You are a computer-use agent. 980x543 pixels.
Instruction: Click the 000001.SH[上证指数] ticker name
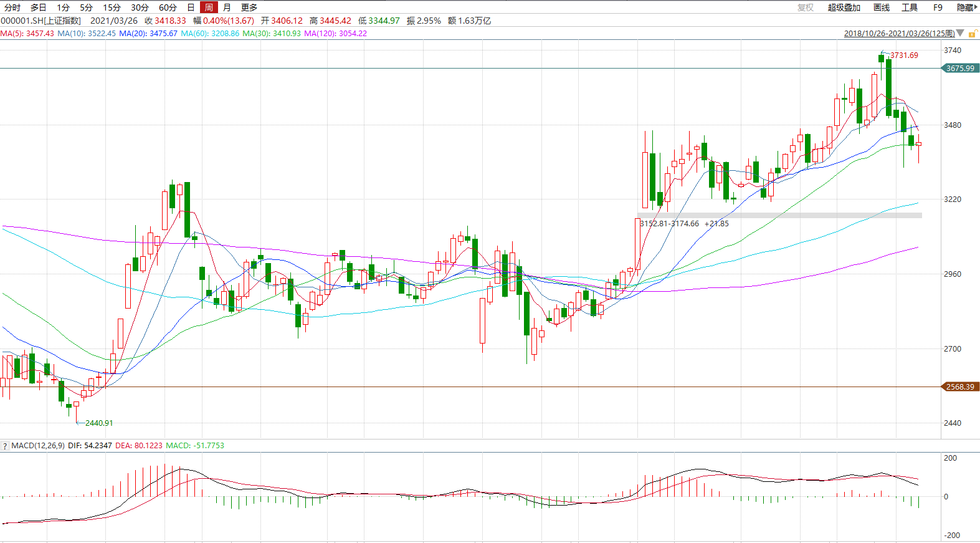[x=41, y=21]
